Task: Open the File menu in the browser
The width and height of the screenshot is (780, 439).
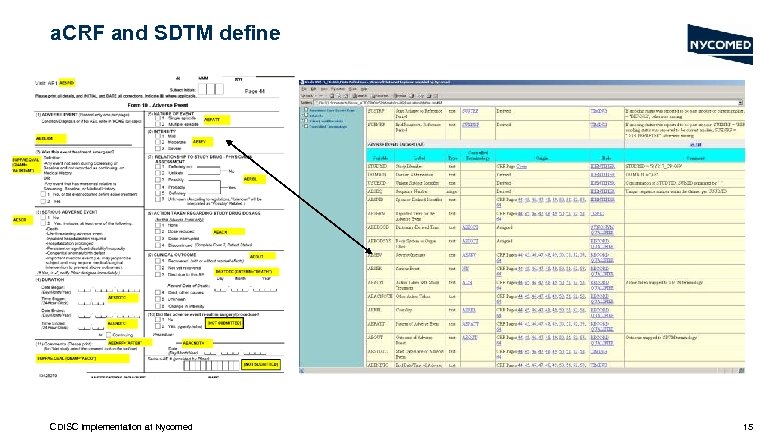Action: coord(303,89)
